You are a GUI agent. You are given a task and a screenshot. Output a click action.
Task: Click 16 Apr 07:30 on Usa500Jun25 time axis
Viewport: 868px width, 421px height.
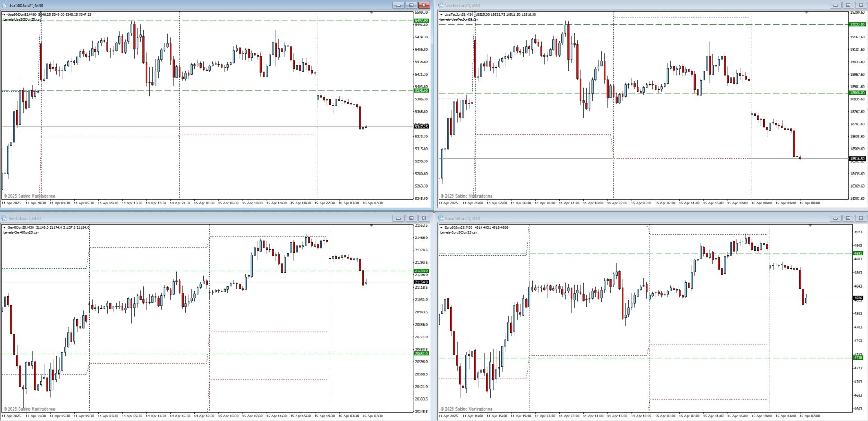point(373,203)
